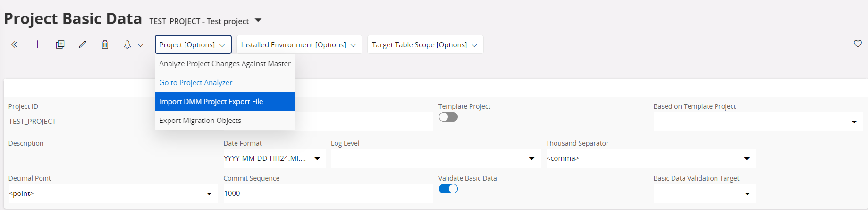
Task: Click the Project [Options] button
Action: point(193,45)
